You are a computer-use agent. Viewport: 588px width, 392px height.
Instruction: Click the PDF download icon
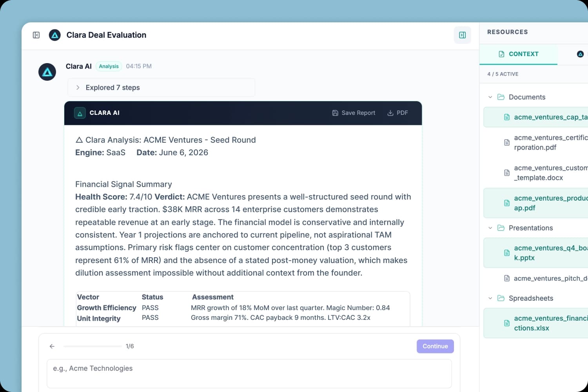tap(390, 113)
